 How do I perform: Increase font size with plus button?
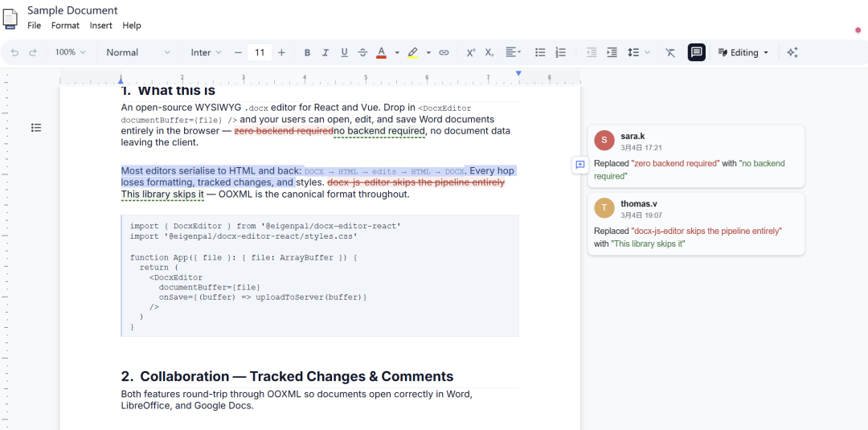pos(282,52)
